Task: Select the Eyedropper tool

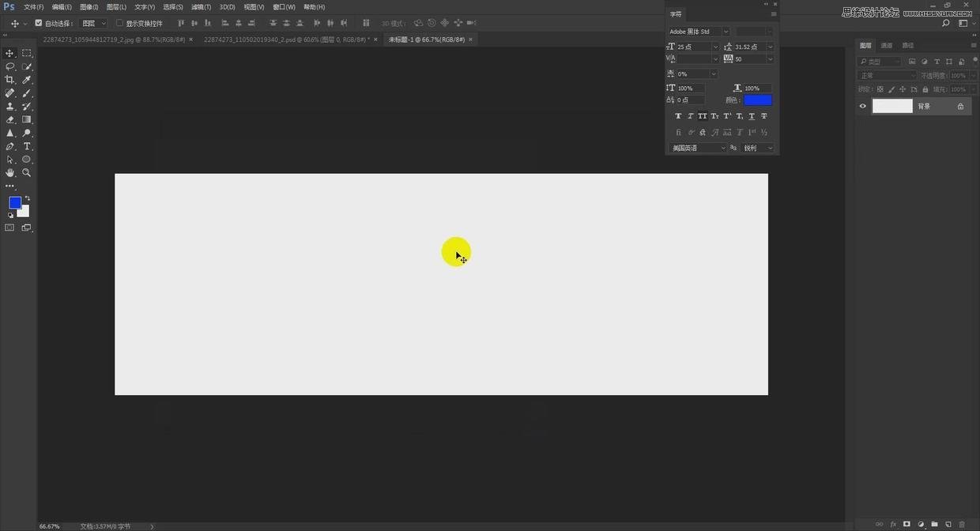Action: coord(27,80)
